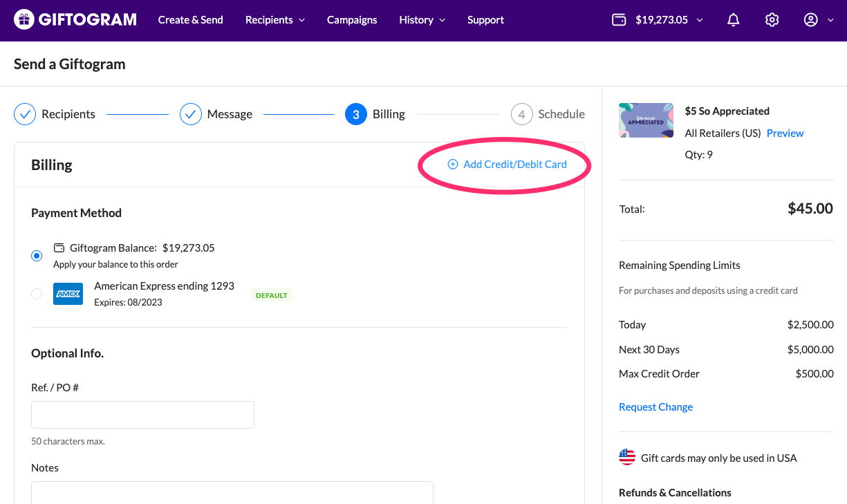Click the Ref. / PO # input field
The image size is (847, 504).
[x=142, y=415]
